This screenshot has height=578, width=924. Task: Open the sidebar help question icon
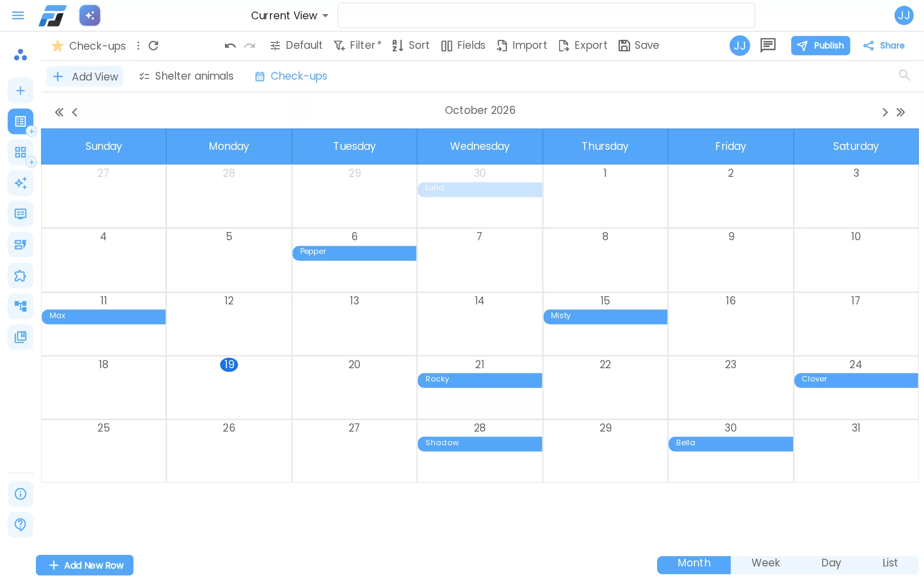21,525
